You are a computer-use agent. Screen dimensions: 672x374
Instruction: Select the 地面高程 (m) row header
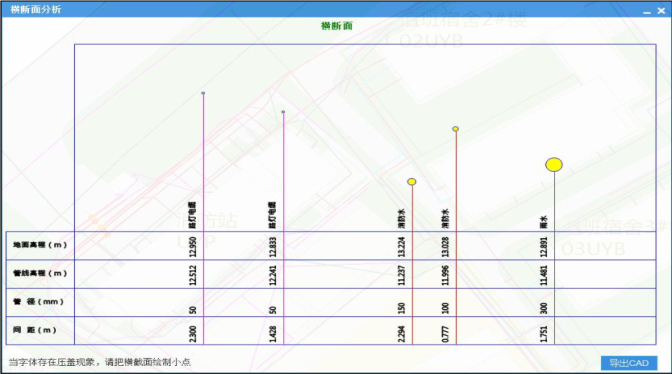click(x=40, y=245)
